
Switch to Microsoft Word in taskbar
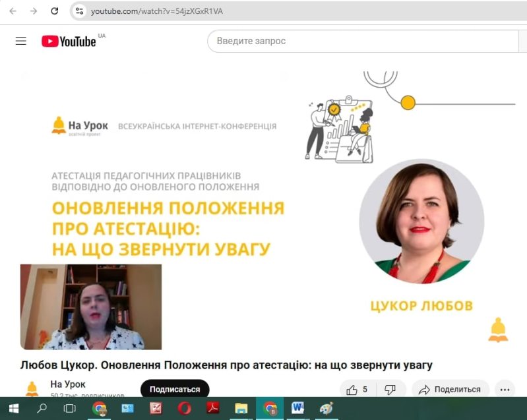(x=297, y=409)
